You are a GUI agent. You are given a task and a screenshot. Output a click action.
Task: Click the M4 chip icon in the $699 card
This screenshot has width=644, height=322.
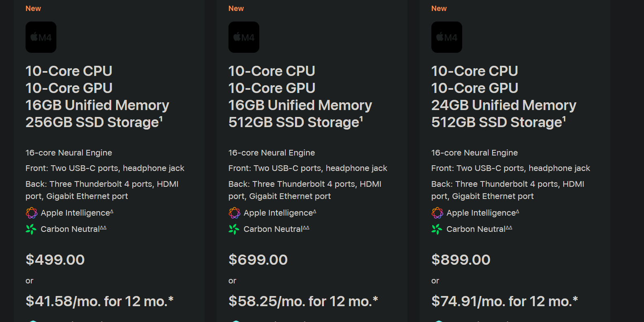tap(244, 37)
